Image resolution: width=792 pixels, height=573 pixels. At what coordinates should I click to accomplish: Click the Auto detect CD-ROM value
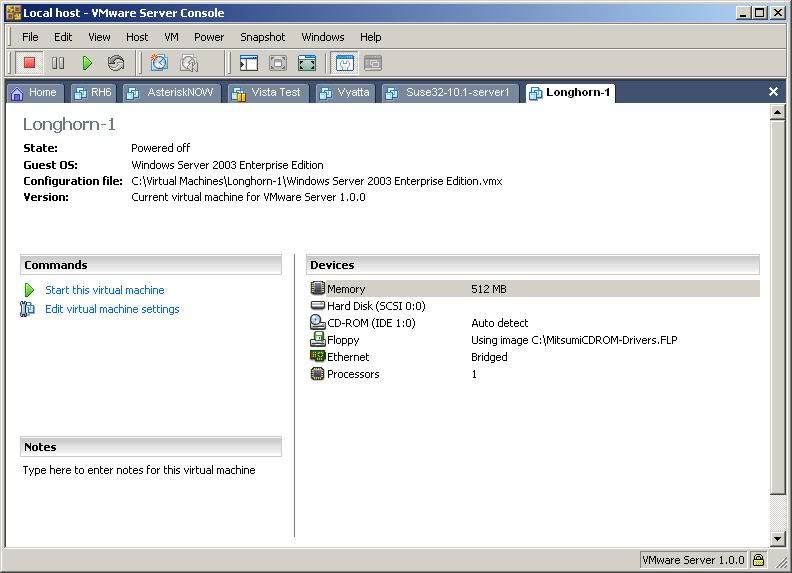(500, 323)
